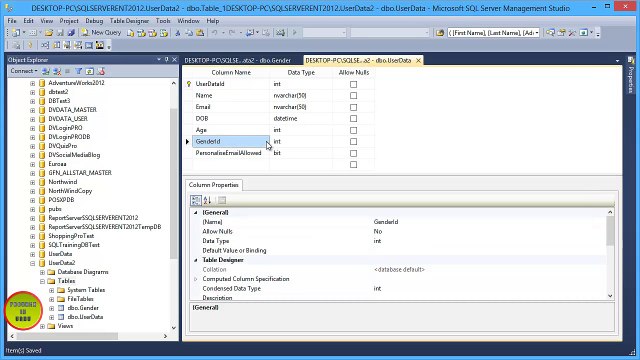
Task: Select the Column Properties tab
Action: coord(213,185)
